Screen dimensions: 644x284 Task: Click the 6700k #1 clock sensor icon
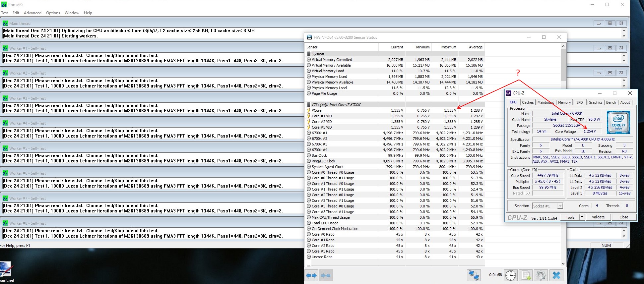[309, 133]
